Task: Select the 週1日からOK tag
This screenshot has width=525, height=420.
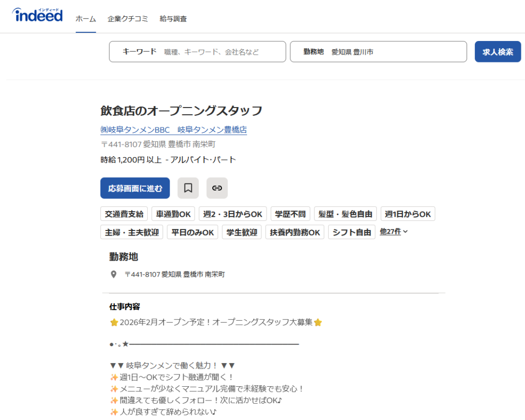Action: 408,214
